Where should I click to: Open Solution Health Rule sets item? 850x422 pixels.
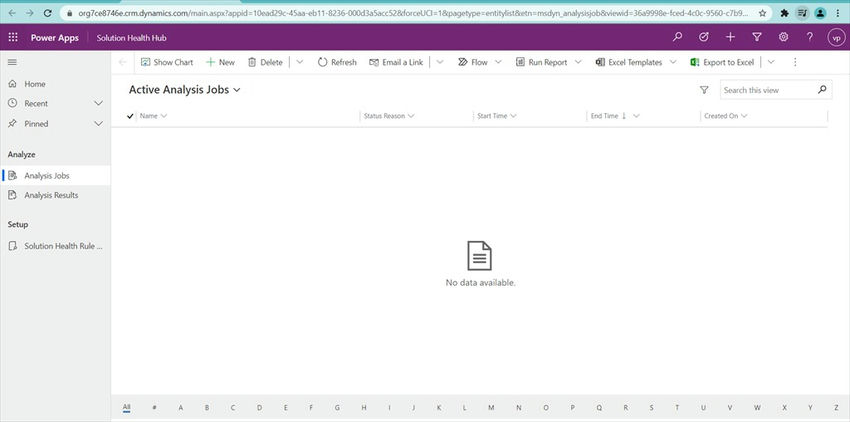(x=55, y=246)
